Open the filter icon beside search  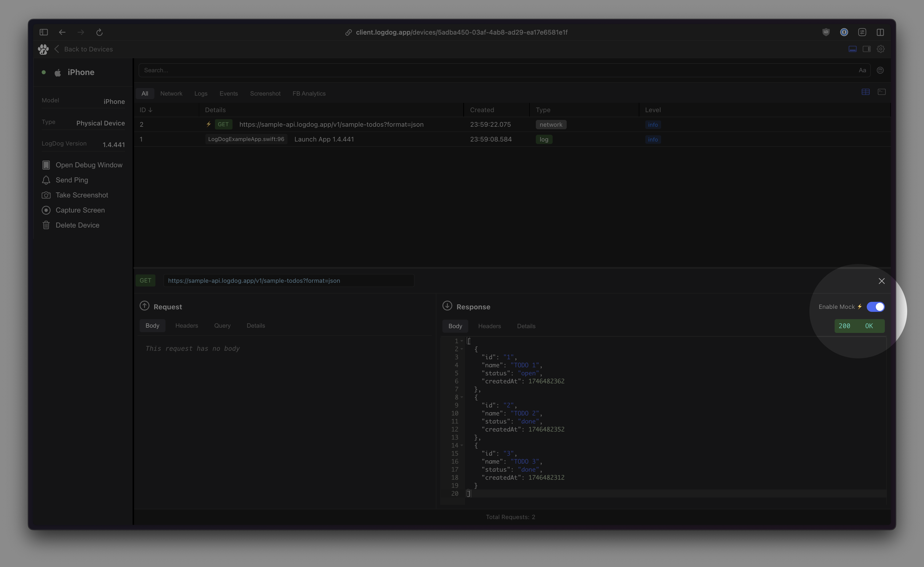(x=880, y=70)
